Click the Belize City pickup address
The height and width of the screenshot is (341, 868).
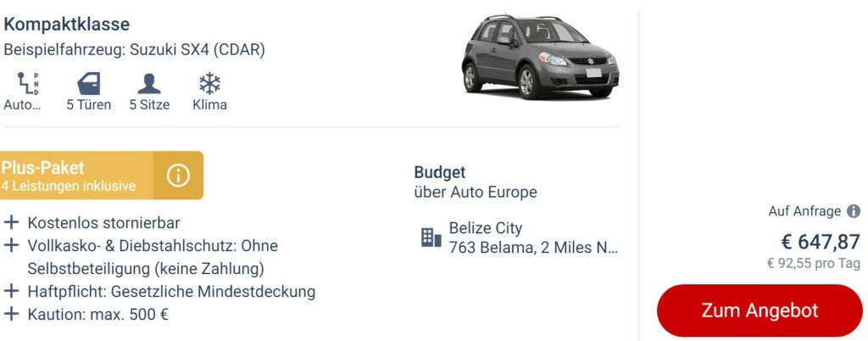[533, 238]
